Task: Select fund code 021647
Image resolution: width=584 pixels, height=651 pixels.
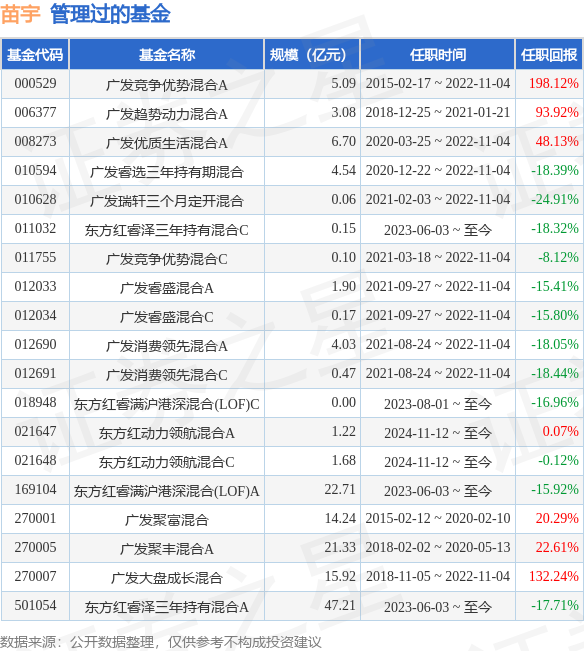Action: [x=35, y=432]
